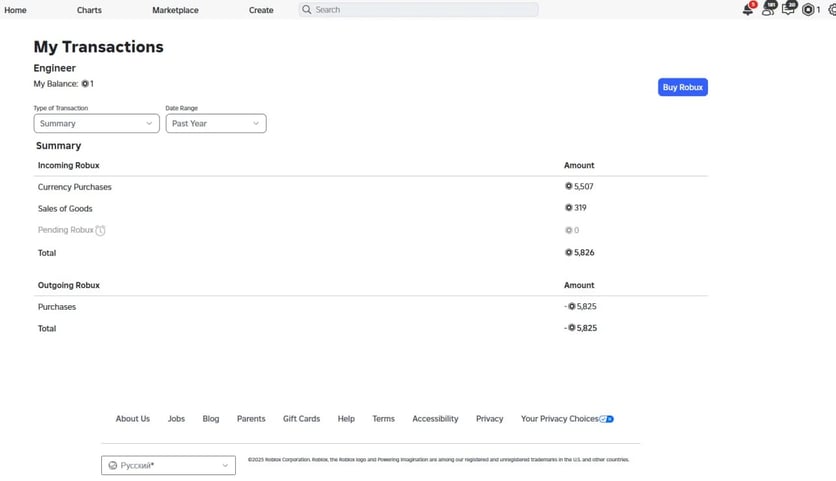Image resolution: width=836 pixels, height=481 pixels.
Task: Go to the Charts menu item
Action: 89,10
